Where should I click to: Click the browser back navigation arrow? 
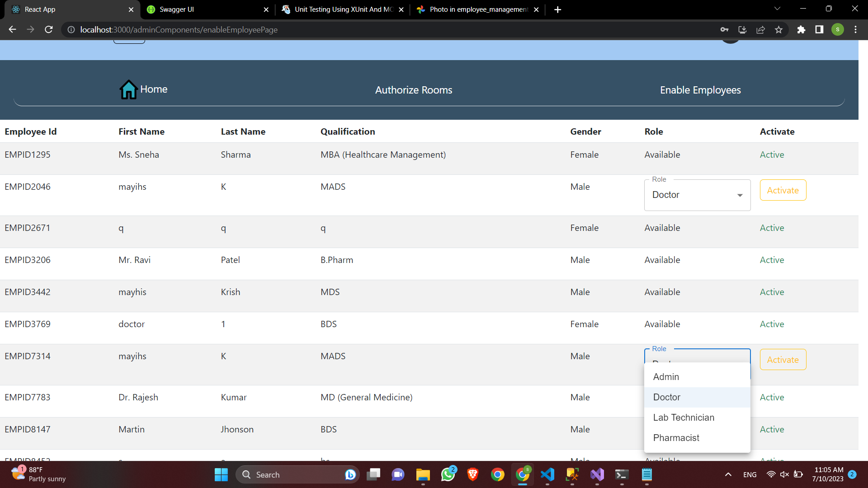pyautogui.click(x=12, y=29)
